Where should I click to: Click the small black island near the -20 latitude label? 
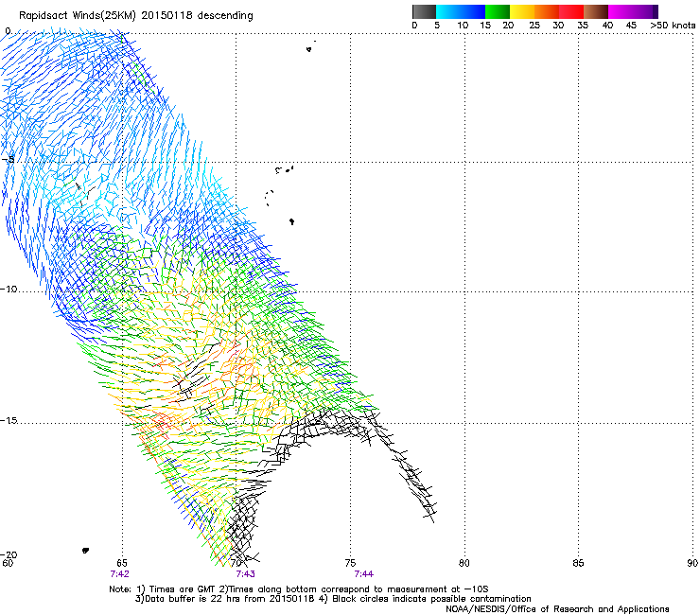pos(86,551)
